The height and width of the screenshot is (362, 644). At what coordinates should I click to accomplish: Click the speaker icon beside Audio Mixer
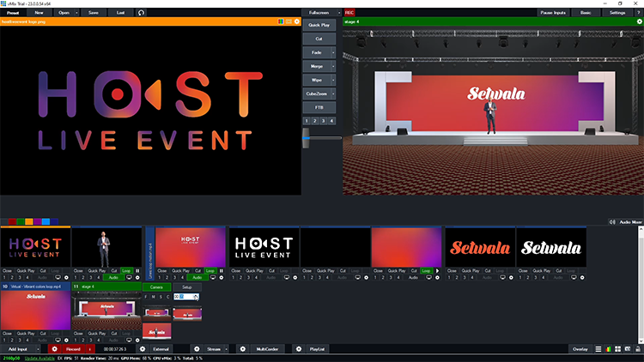pyautogui.click(x=611, y=221)
